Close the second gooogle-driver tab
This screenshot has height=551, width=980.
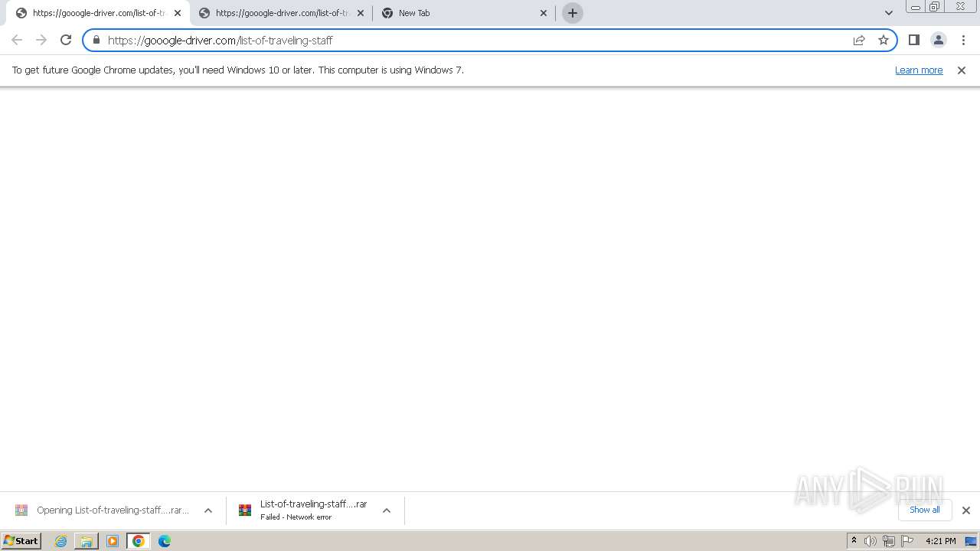pos(361,13)
